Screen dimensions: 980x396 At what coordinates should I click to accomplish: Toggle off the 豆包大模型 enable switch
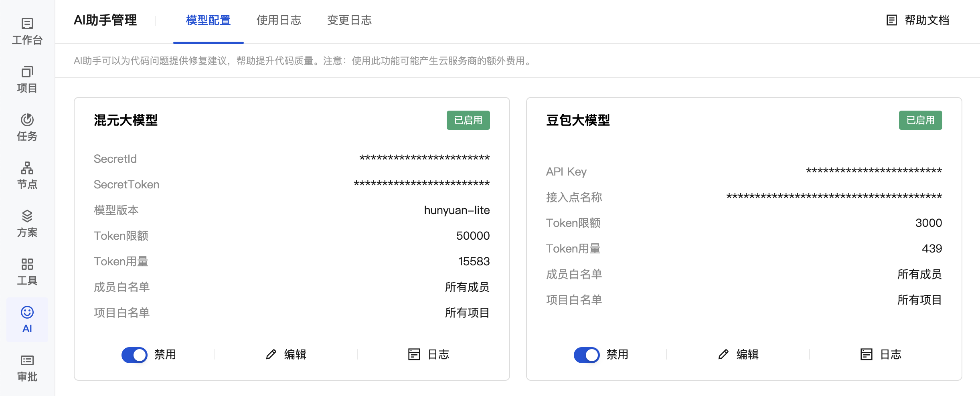(x=587, y=355)
